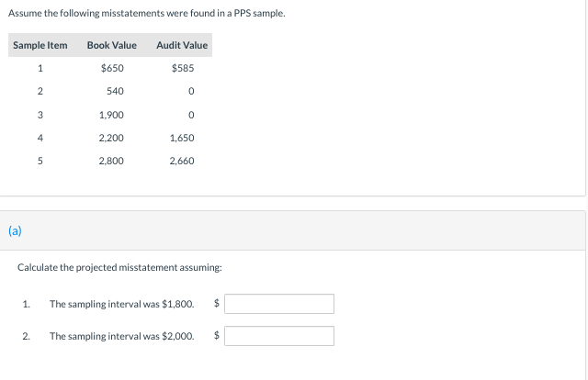This screenshot has height=380, width=588.
Task: Click audit value 0 for sample item 3
Action: click(190, 115)
